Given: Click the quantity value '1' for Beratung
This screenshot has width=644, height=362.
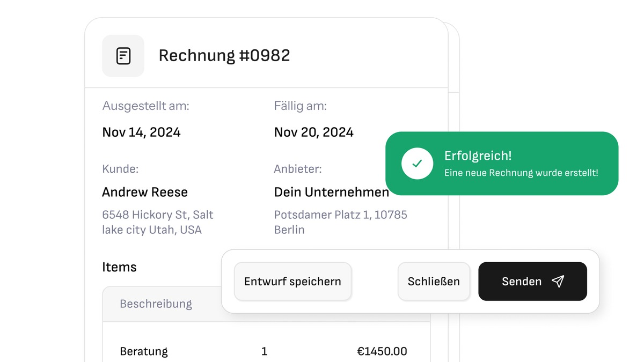Looking at the screenshot, I should [264, 351].
